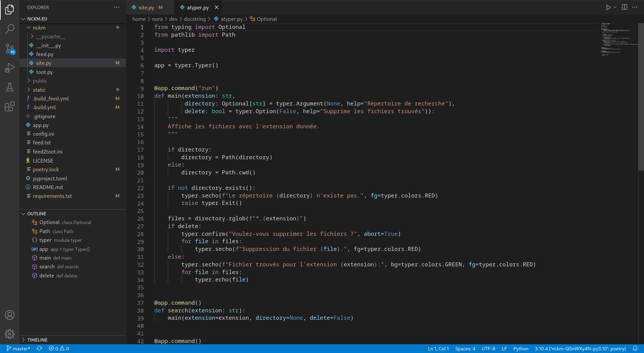Close the atyper.py tab
The width and height of the screenshot is (644, 353).
(217, 7)
